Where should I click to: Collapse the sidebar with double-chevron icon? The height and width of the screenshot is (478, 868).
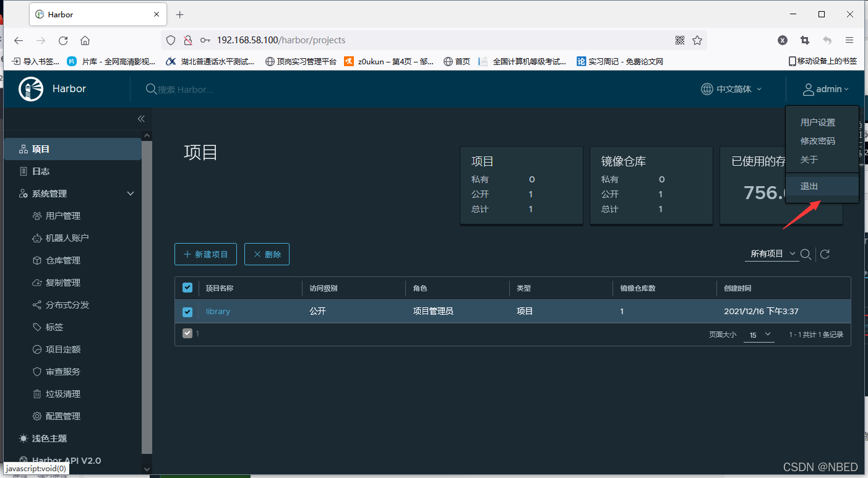[141, 119]
